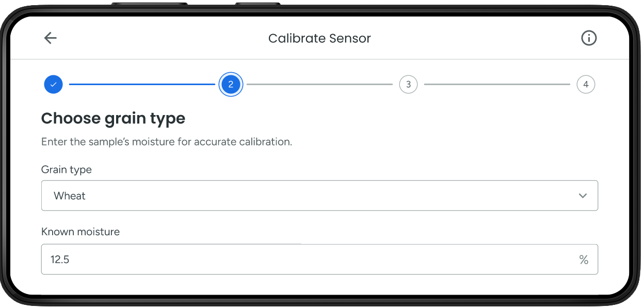Viewport: 644px width, 308px height.
Task: Click the gray line between steps 2 and 3
Action: [319, 84]
